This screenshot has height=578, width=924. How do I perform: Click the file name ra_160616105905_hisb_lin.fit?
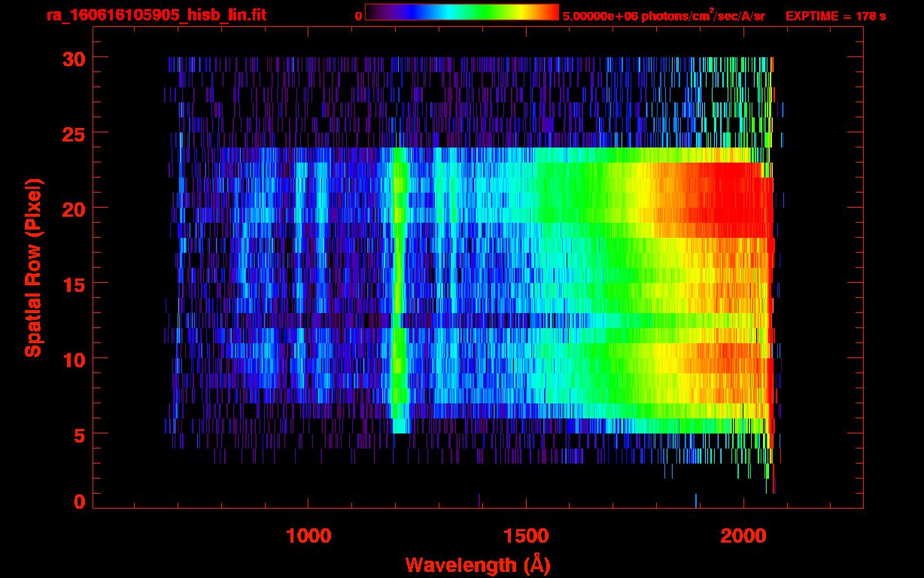[x=156, y=15]
